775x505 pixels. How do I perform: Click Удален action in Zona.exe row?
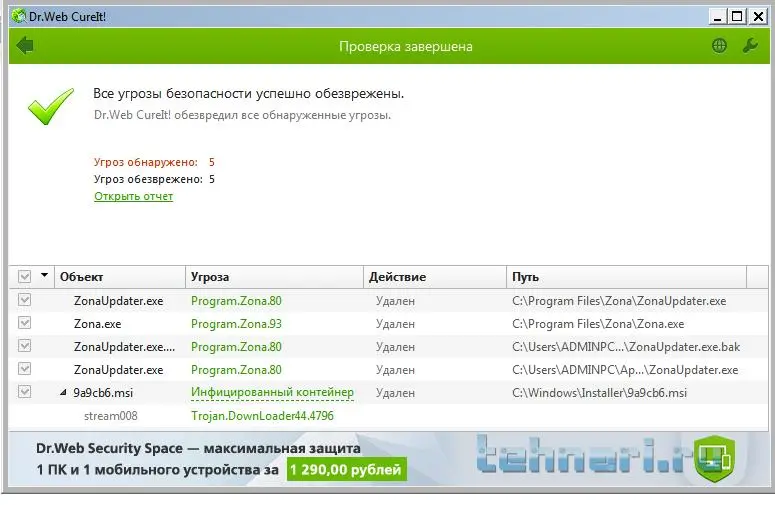coord(395,324)
